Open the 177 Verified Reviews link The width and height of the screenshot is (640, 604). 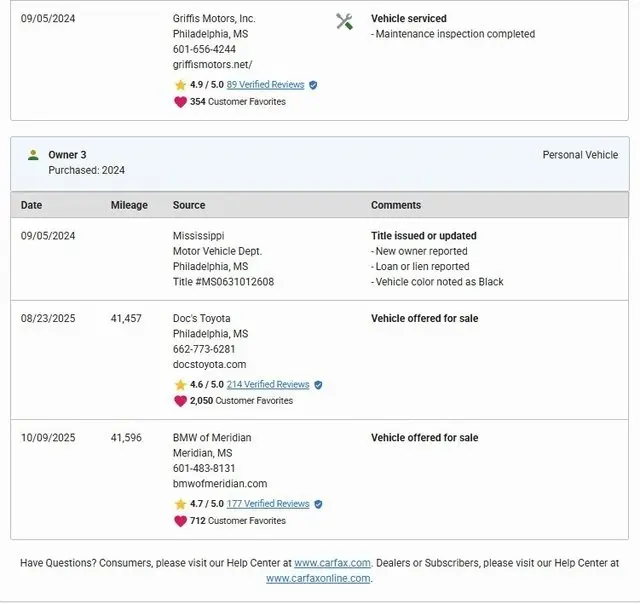pos(268,504)
